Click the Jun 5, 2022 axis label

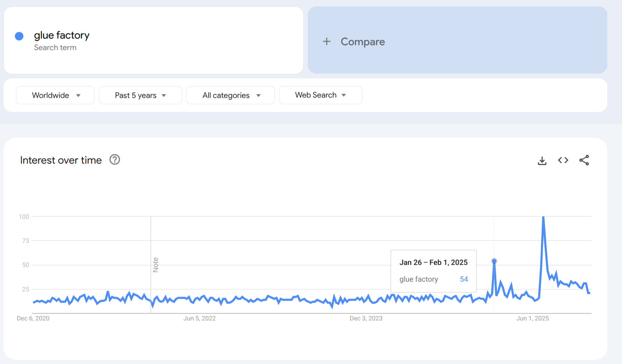(x=200, y=318)
